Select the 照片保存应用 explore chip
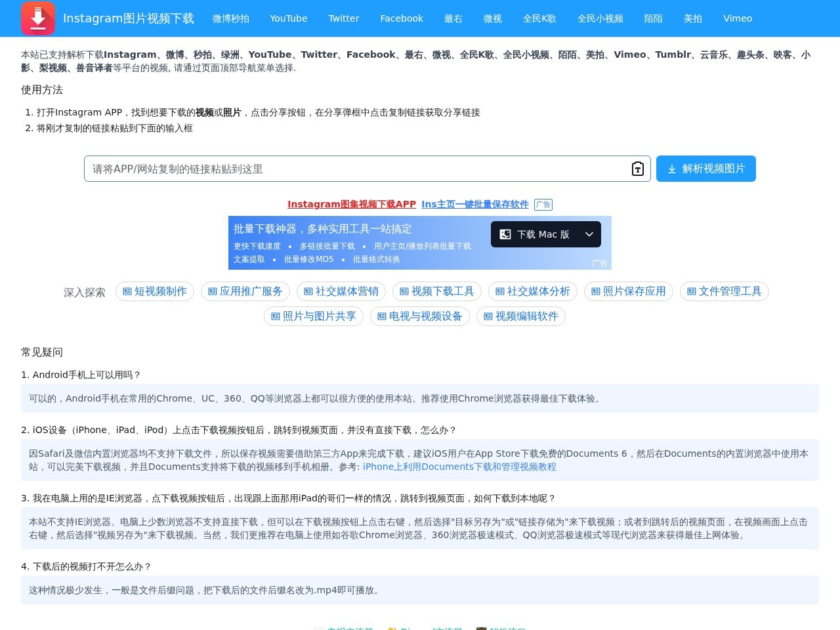Viewport: 840px width, 630px height. pos(629,291)
